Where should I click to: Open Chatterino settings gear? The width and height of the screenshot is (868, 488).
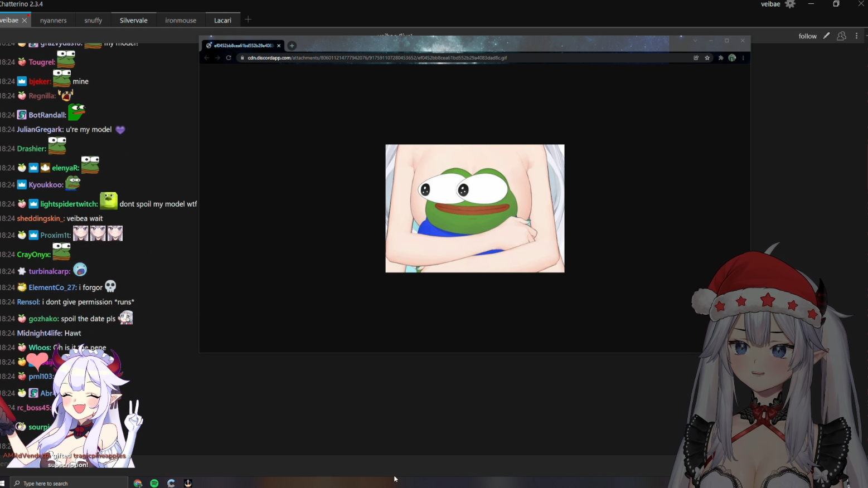(790, 4)
